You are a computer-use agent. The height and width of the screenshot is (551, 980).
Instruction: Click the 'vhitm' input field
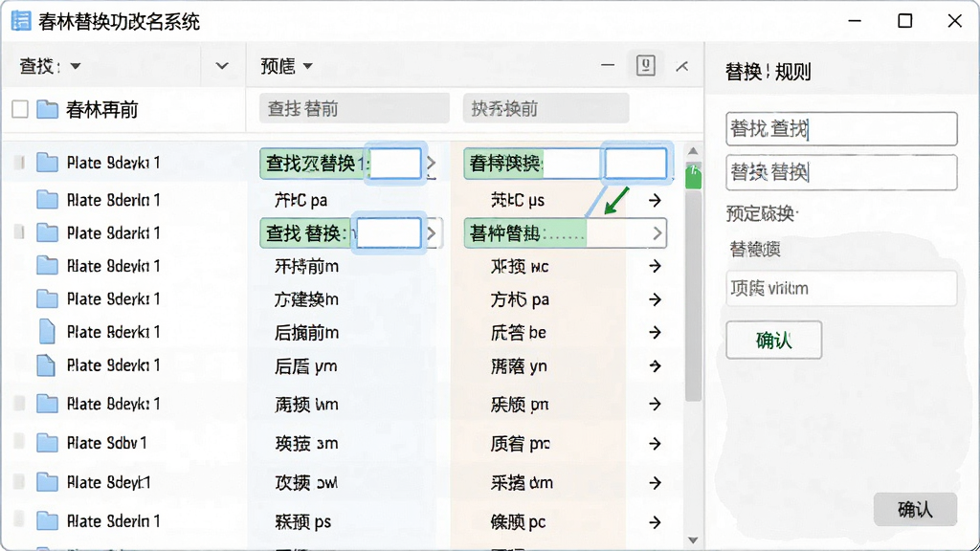(841, 288)
